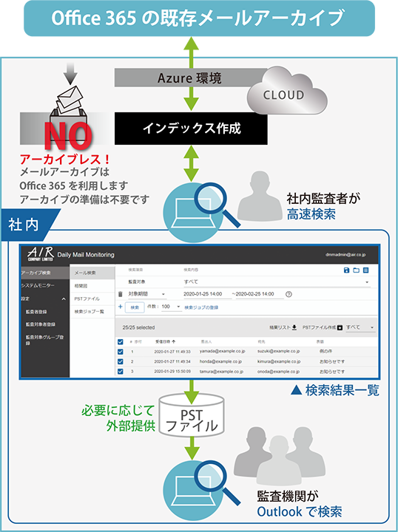Click the subject 例の件
Screen dimensions: 398x532
click(x=325, y=352)
